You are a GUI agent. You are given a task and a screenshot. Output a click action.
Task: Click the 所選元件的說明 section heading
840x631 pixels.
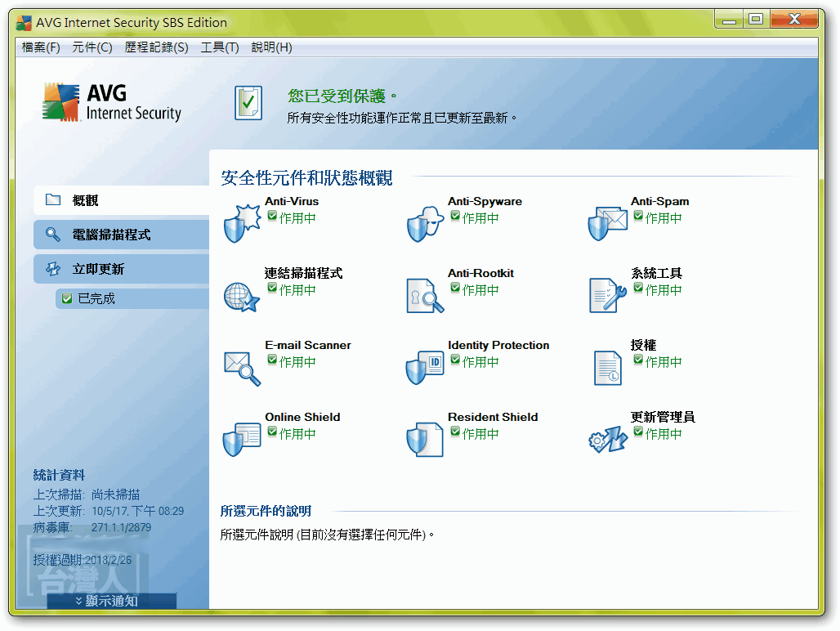tap(266, 511)
